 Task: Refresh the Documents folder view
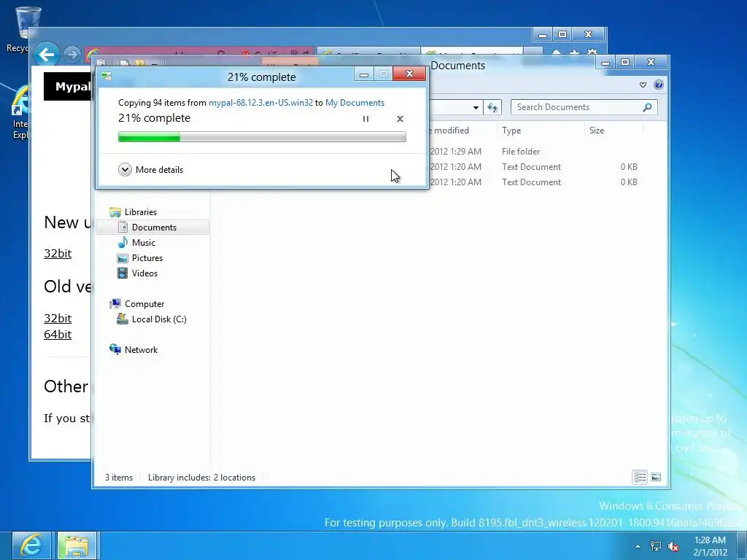click(492, 108)
